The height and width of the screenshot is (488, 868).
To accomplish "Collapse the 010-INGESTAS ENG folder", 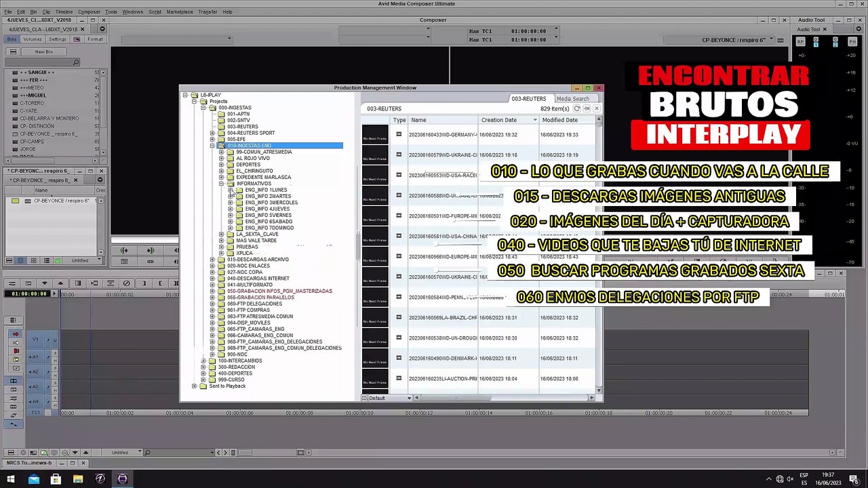I will [212, 146].
